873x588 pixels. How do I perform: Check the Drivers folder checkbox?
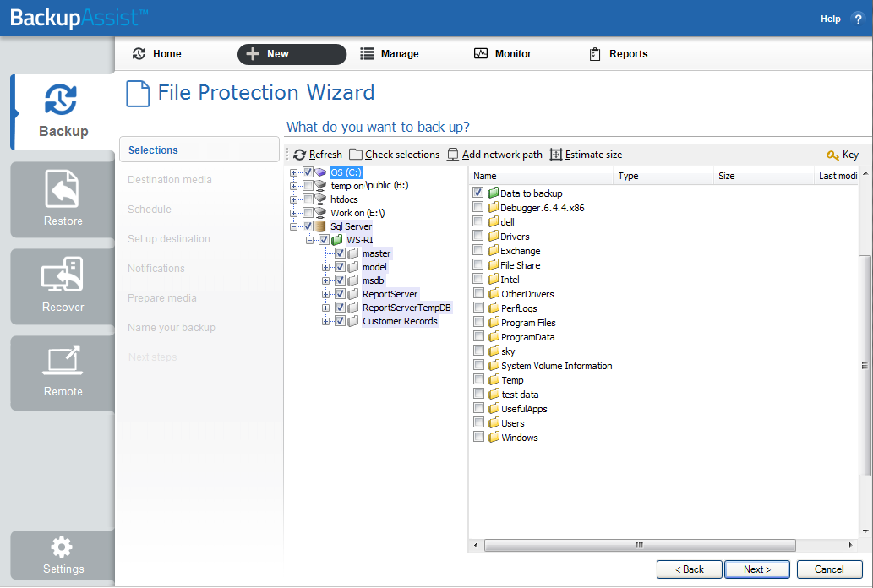pyautogui.click(x=477, y=236)
